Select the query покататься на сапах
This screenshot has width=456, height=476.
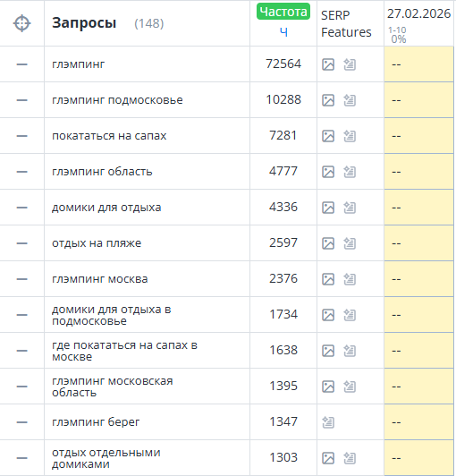pos(109,136)
